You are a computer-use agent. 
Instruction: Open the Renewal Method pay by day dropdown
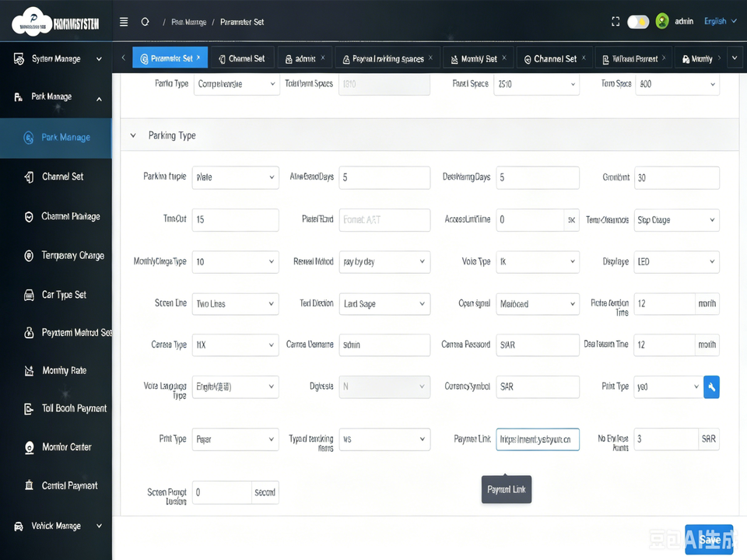(x=384, y=262)
